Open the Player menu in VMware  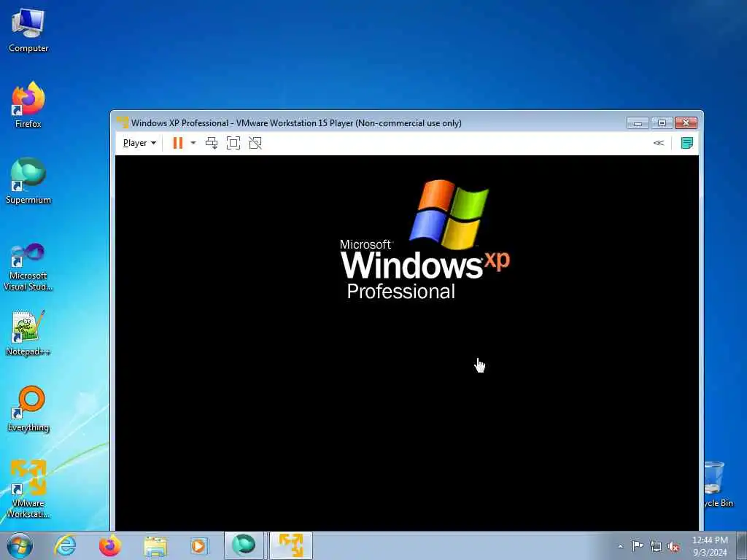pos(139,143)
